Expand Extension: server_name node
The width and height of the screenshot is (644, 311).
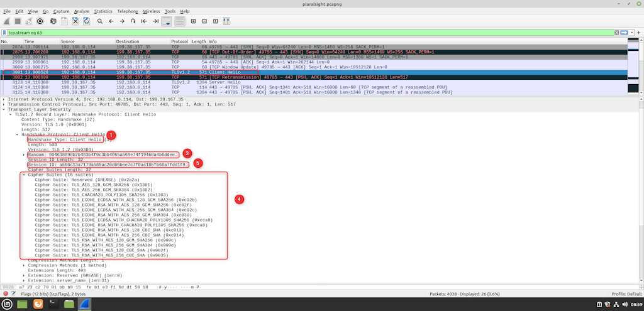tap(24, 280)
